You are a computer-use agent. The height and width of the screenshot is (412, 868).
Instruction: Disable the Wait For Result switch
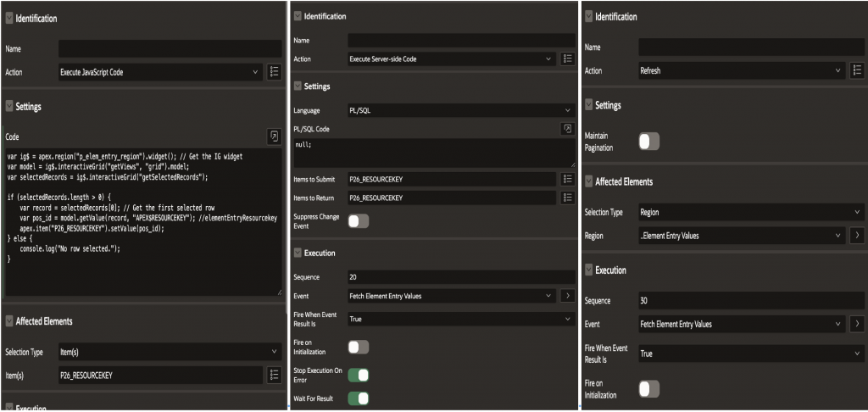tap(358, 398)
